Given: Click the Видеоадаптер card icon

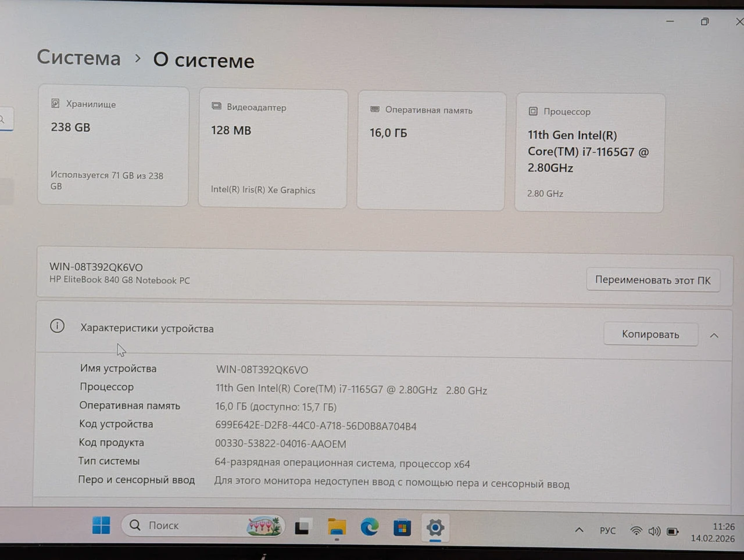Looking at the screenshot, I should (216, 106).
